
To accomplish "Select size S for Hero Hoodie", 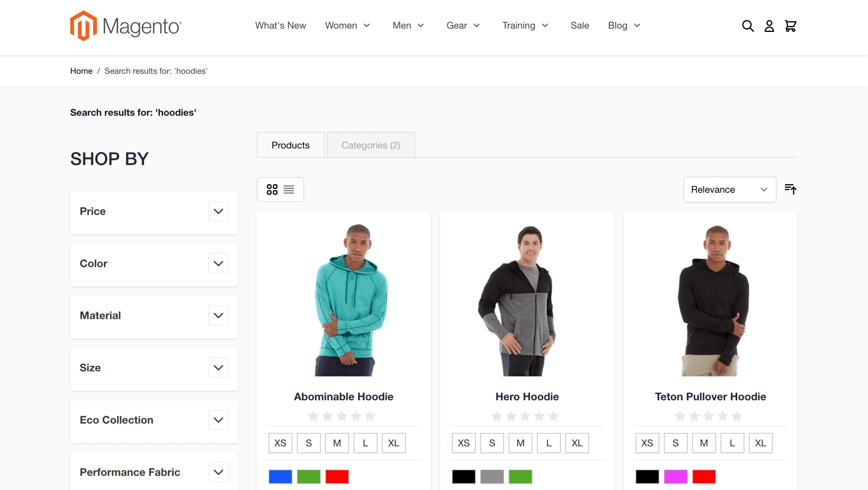I will [x=492, y=443].
